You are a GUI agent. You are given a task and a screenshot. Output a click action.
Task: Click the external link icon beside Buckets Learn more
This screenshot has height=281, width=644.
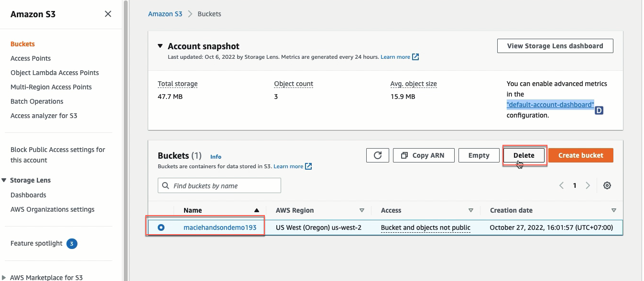point(308,166)
